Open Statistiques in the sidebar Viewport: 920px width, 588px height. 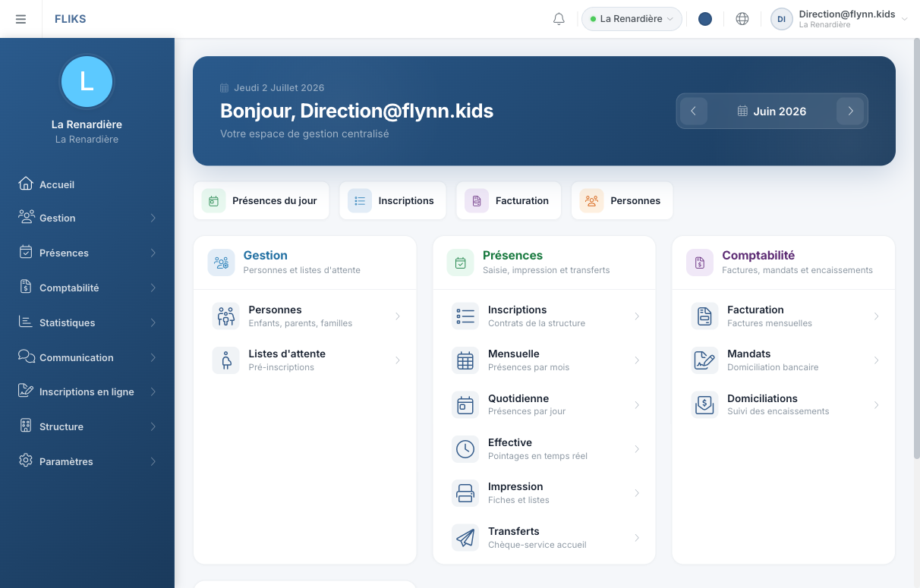click(87, 322)
